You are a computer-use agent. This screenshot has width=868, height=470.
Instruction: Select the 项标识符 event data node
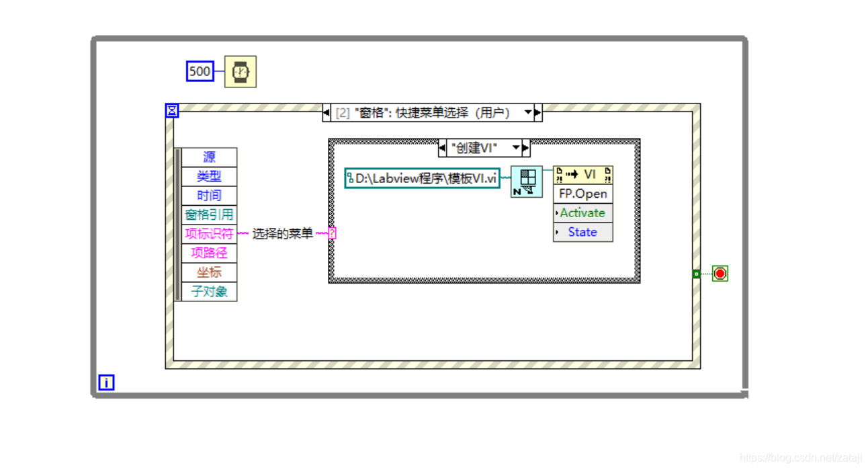coord(209,234)
